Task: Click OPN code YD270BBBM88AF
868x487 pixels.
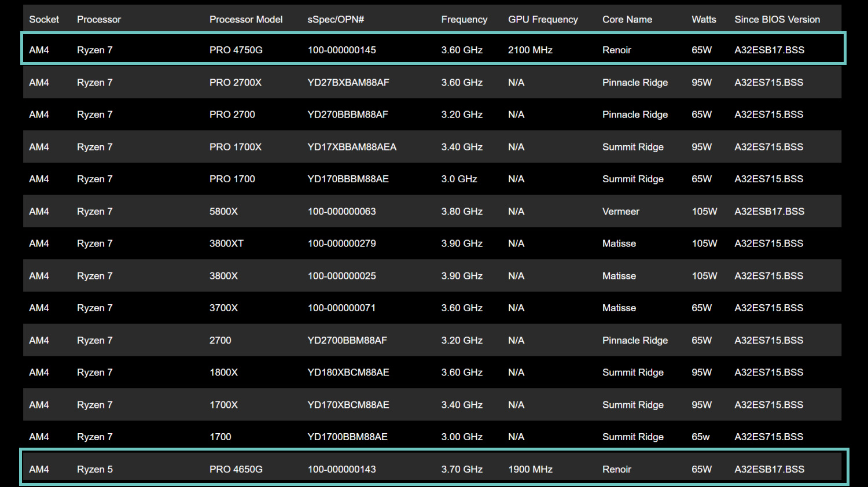Action: coord(348,115)
